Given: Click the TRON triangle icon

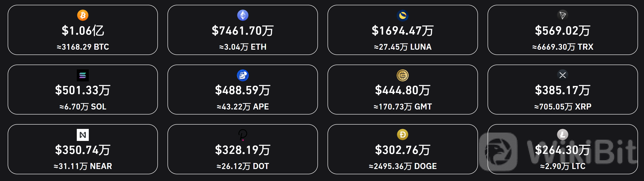Looking at the screenshot, I should coord(562,15).
